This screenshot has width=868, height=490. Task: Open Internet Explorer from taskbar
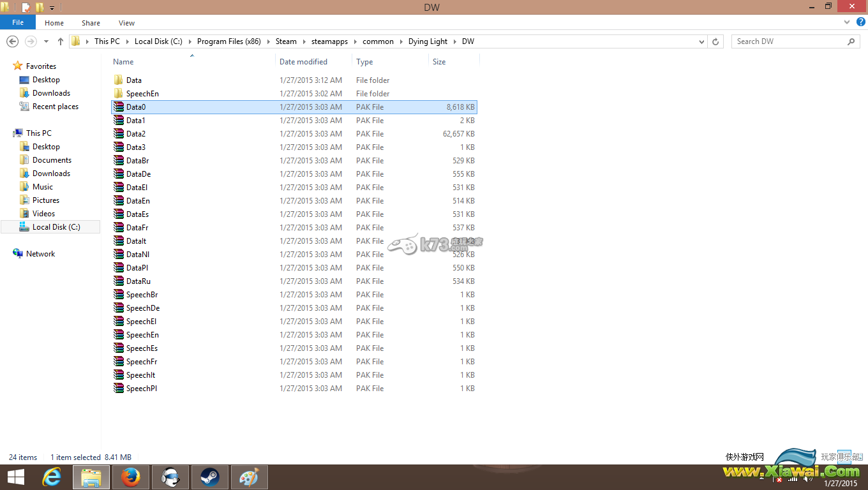[52, 477]
